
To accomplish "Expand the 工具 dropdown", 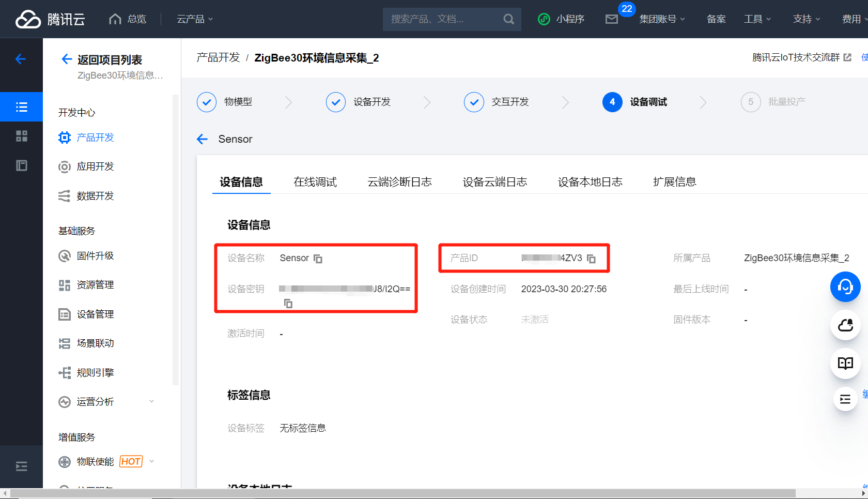I will tap(757, 19).
